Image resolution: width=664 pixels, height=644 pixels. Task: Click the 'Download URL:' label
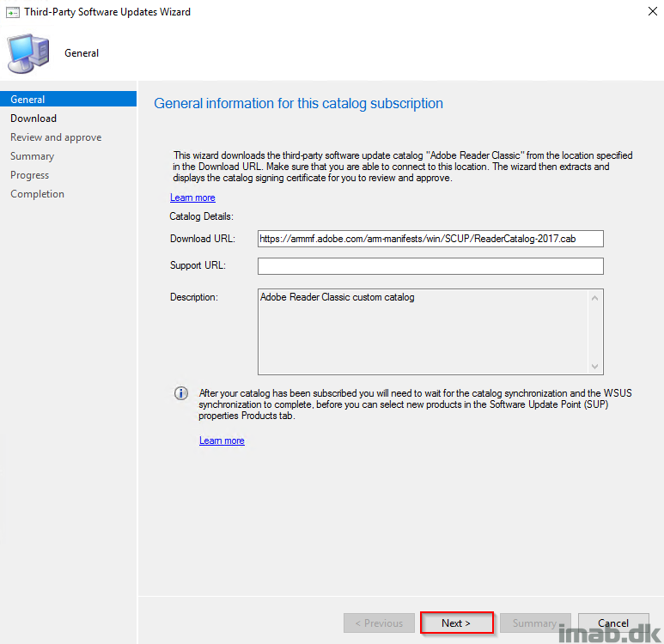(x=203, y=239)
